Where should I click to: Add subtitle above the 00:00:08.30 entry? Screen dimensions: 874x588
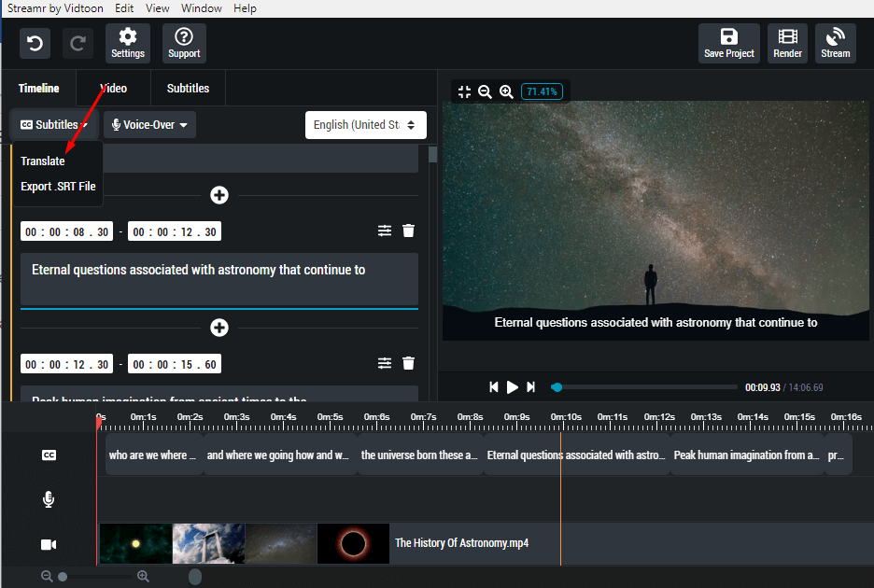tap(219, 195)
